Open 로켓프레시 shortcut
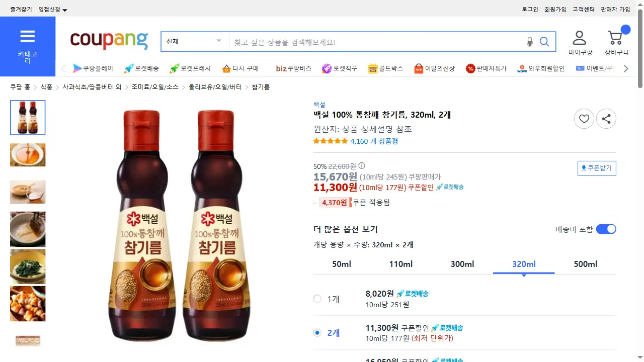Screen dimensions: 644x362 click(190, 68)
